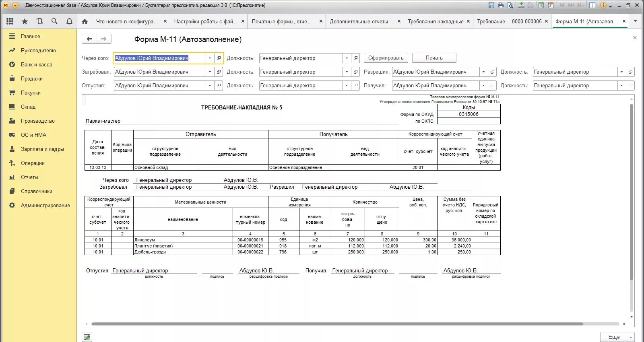Click the vertical scrollbar of document
644x342 pixels.
(632, 192)
